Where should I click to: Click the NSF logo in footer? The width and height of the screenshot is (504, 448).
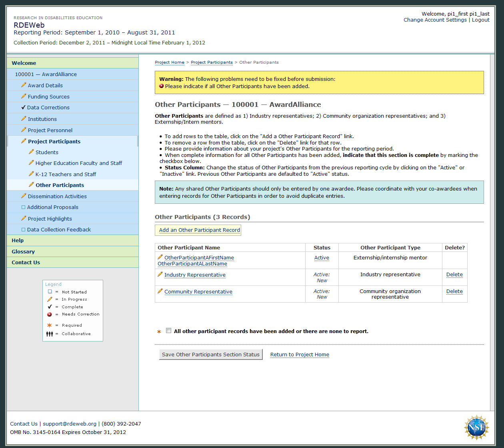coord(476,427)
